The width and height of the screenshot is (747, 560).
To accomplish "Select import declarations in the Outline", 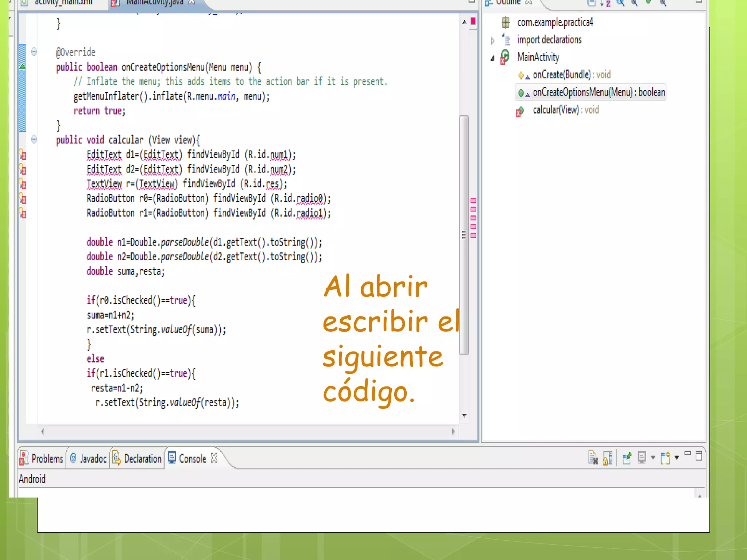I will tap(549, 39).
